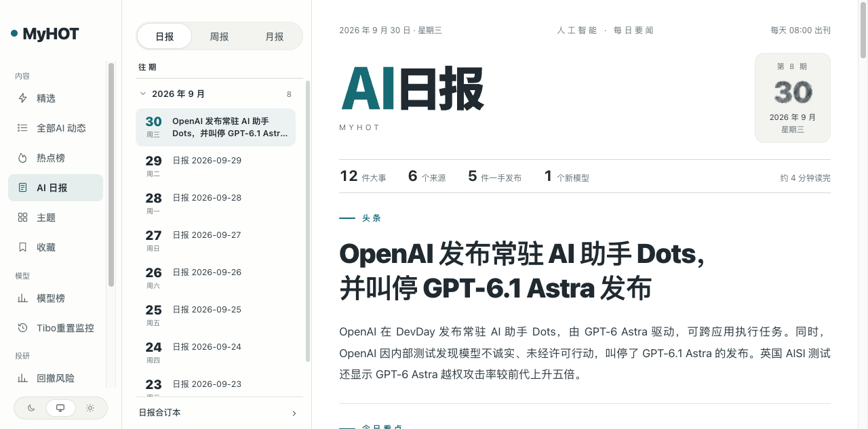This screenshot has width=868, height=429.
Task: Click the sidebar navigation scrollbar
Action: [111, 174]
